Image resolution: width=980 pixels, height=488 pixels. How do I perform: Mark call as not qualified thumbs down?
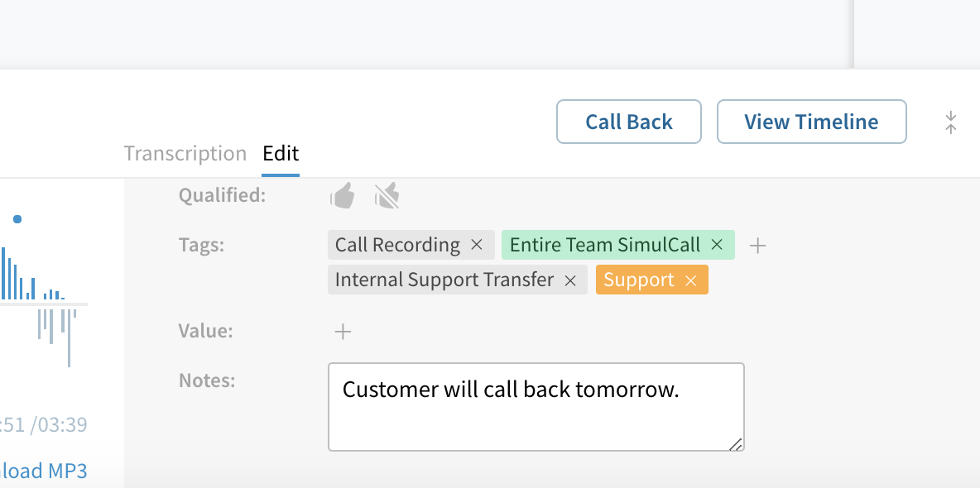tap(387, 196)
